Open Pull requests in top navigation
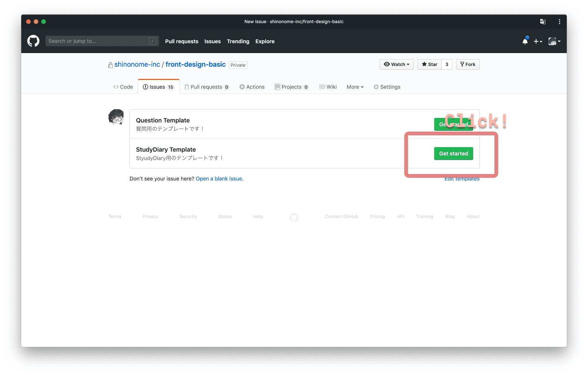 click(181, 41)
